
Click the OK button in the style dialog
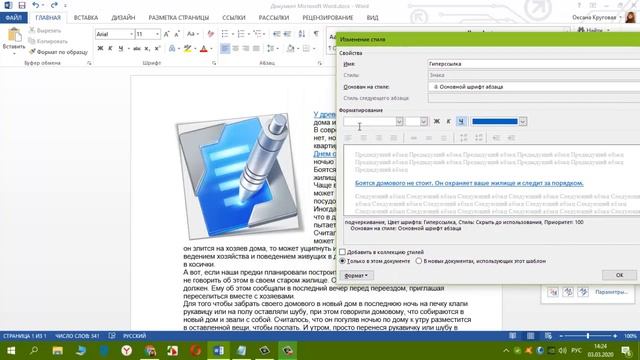(619, 275)
